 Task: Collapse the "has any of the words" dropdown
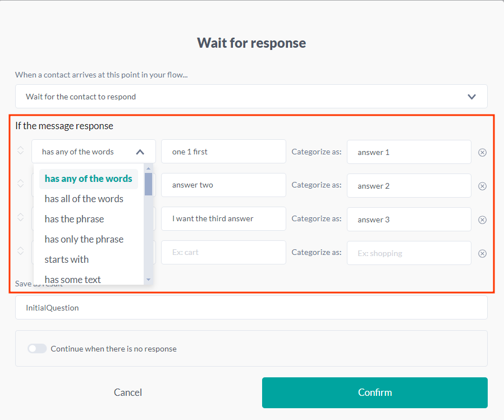[141, 151]
